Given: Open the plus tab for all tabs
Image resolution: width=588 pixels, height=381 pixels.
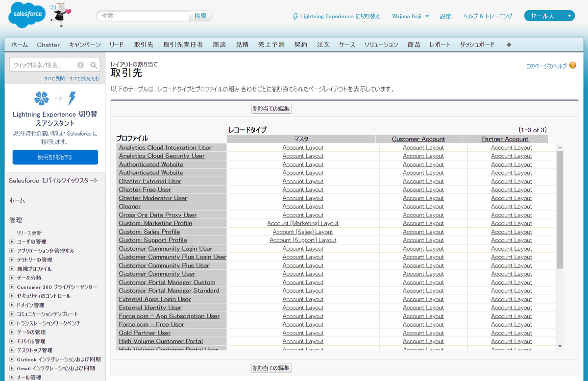Looking at the screenshot, I should pos(509,45).
